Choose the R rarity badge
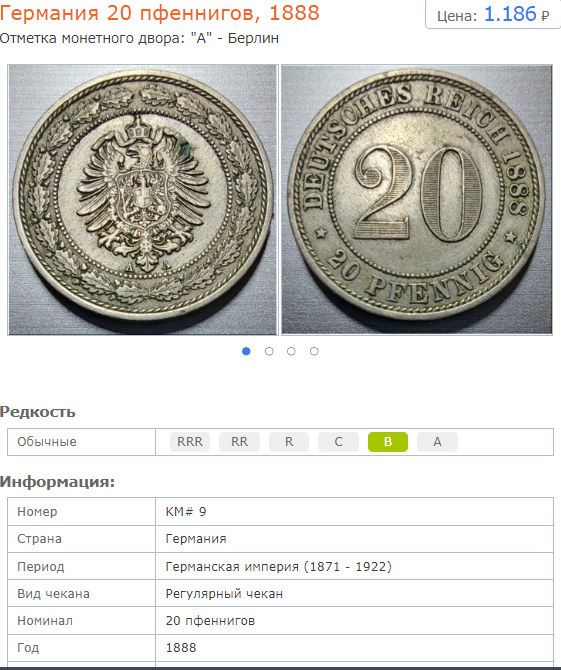 click(289, 442)
